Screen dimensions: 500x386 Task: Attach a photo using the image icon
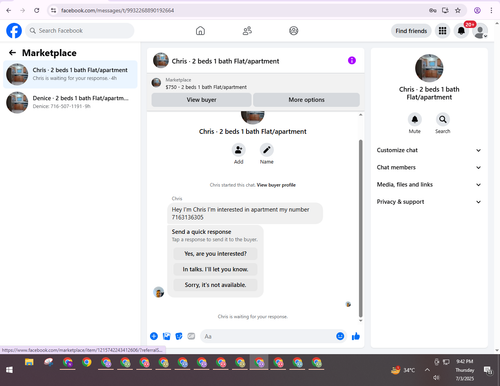(166, 336)
